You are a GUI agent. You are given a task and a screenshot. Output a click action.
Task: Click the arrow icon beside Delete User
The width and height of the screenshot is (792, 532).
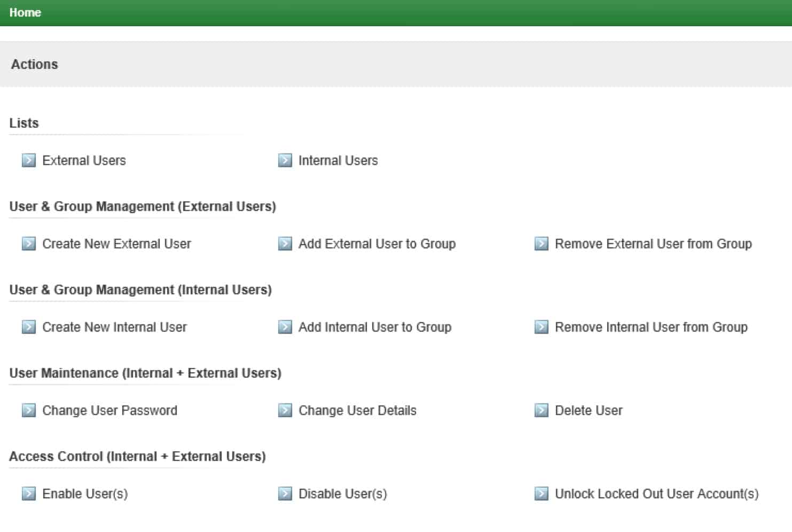(x=541, y=410)
